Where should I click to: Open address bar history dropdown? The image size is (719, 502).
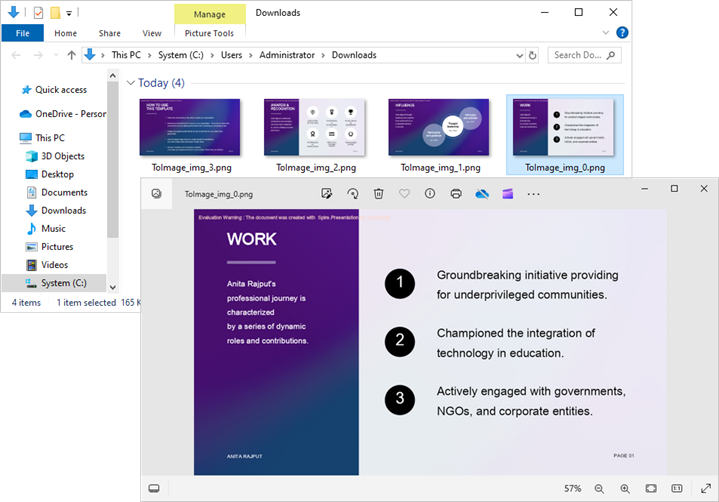pyautogui.click(x=519, y=55)
